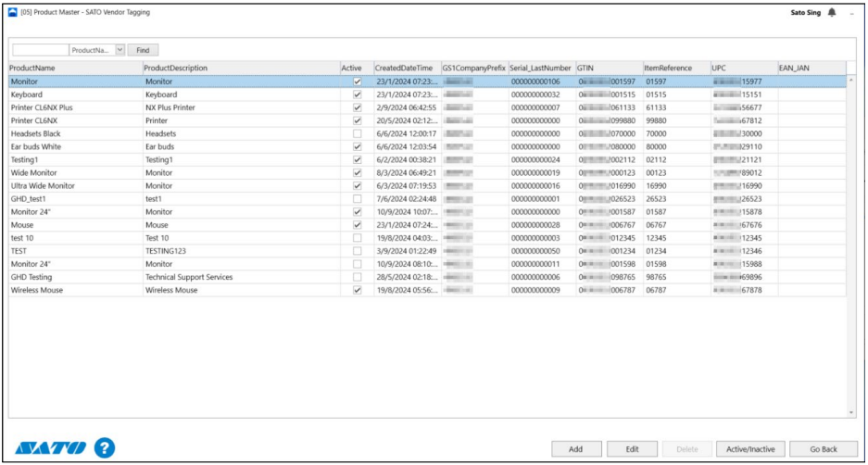Click the small arrow beside Sato Sing
This screenshot has width=868, height=465.
(850, 13)
